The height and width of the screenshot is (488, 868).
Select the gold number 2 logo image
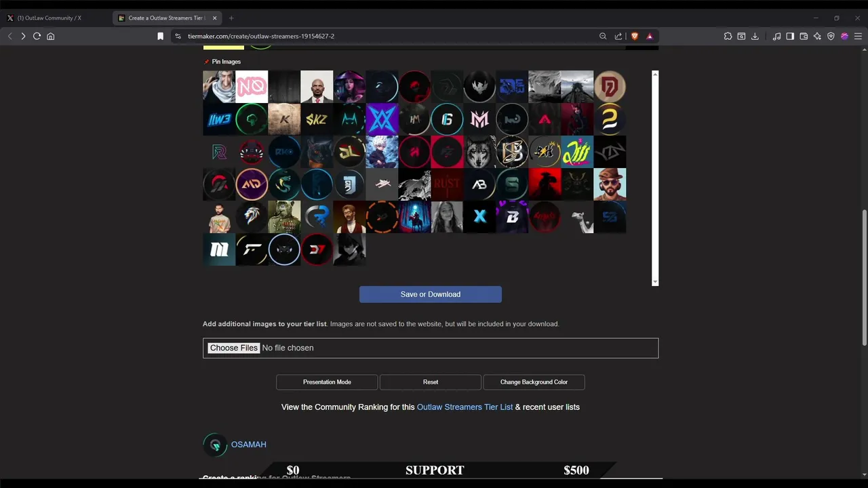(x=610, y=119)
